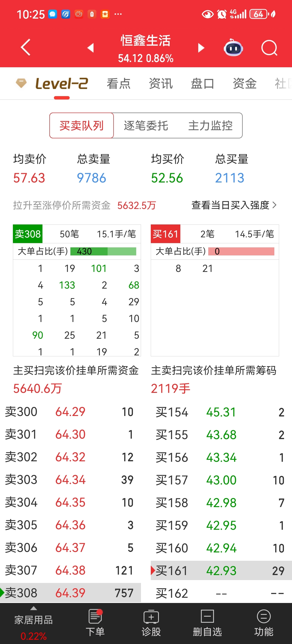This screenshot has height=644, width=292.
Task: Select 逐笔委托 segment
Action: [146, 125]
